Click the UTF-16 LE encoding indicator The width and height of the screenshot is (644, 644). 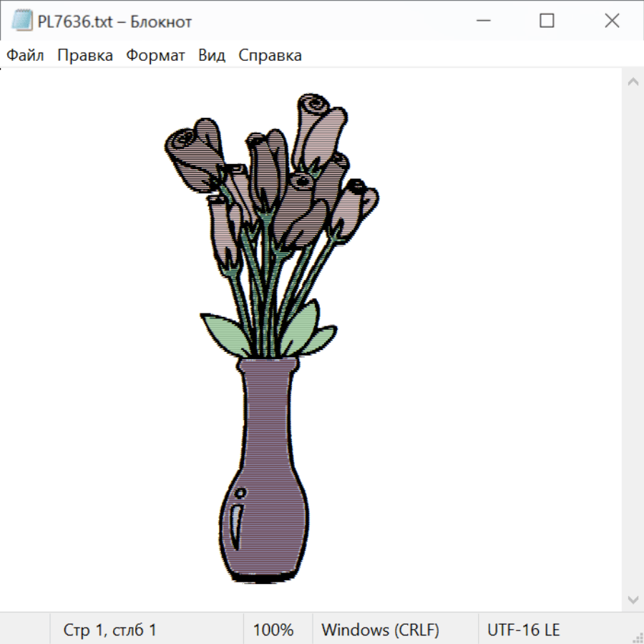pyautogui.click(x=523, y=630)
